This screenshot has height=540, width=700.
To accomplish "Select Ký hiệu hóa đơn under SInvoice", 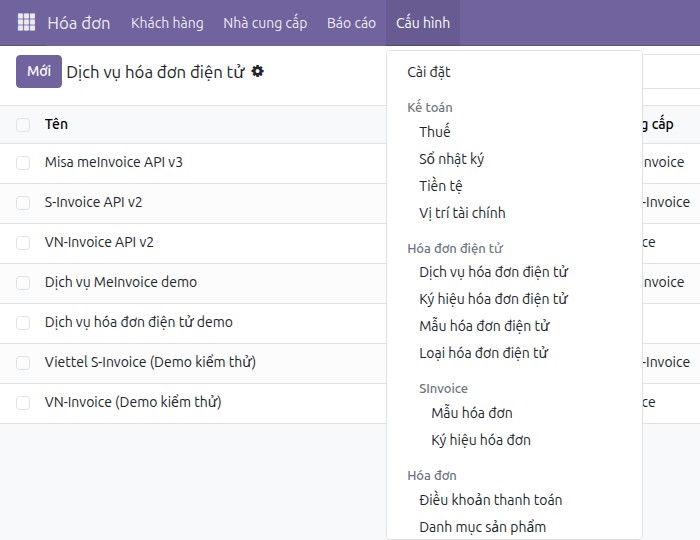I will 481,440.
